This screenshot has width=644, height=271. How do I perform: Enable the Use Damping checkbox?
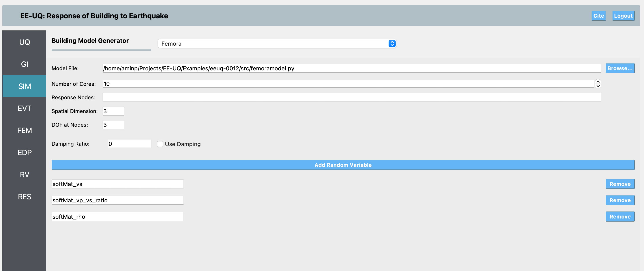(160, 144)
